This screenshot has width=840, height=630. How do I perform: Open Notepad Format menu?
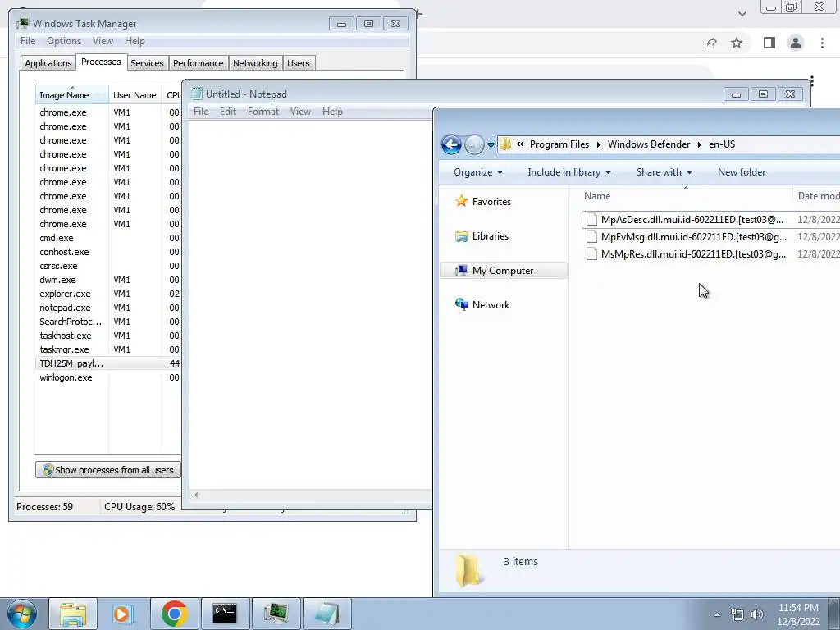click(263, 112)
